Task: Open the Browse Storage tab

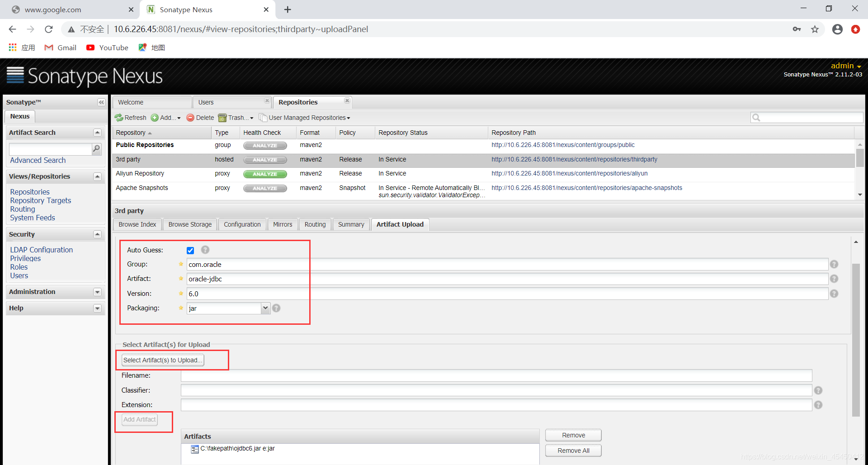Action: 190,224
